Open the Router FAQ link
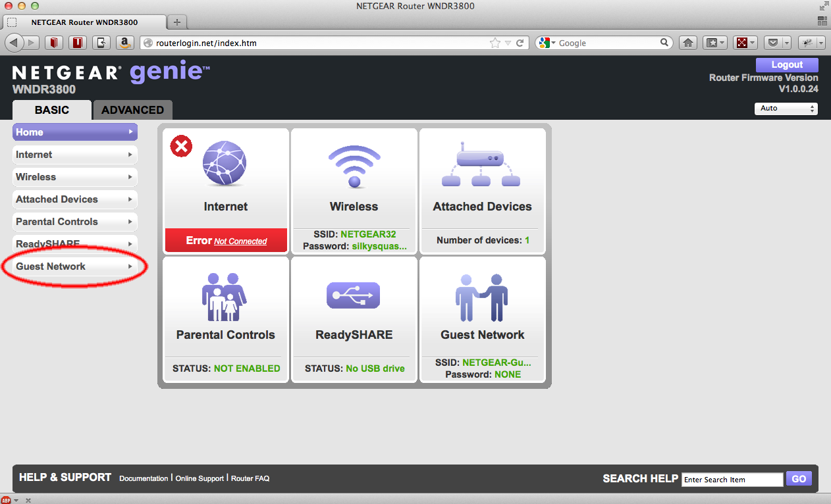 click(x=250, y=478)
